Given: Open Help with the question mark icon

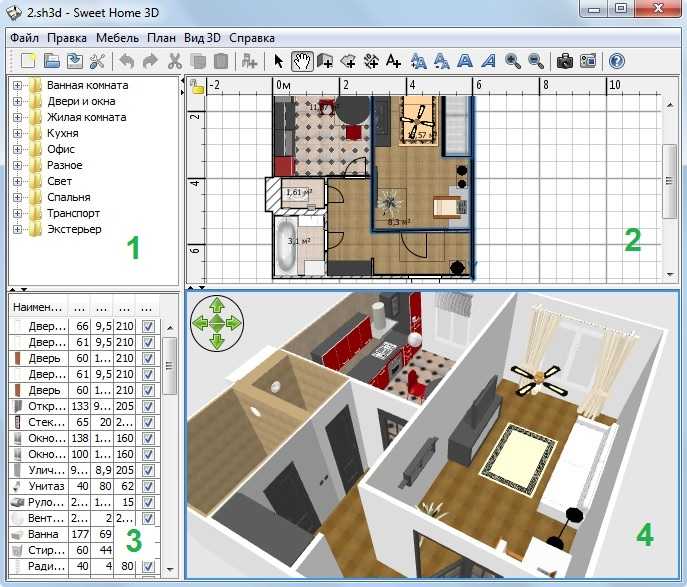Looking at the screenshot, I should [x=616, y=61].
